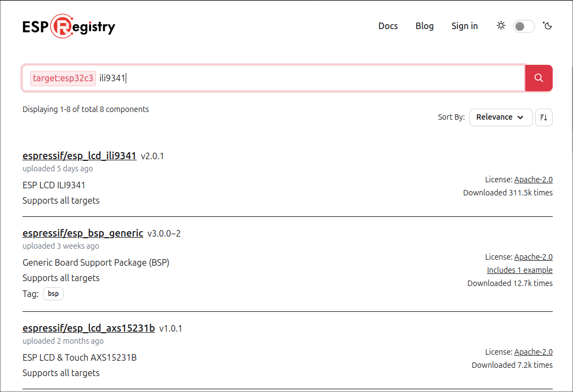
Task: Open the espressif/esp_bsp_generic component page
Action: [82, 233]
